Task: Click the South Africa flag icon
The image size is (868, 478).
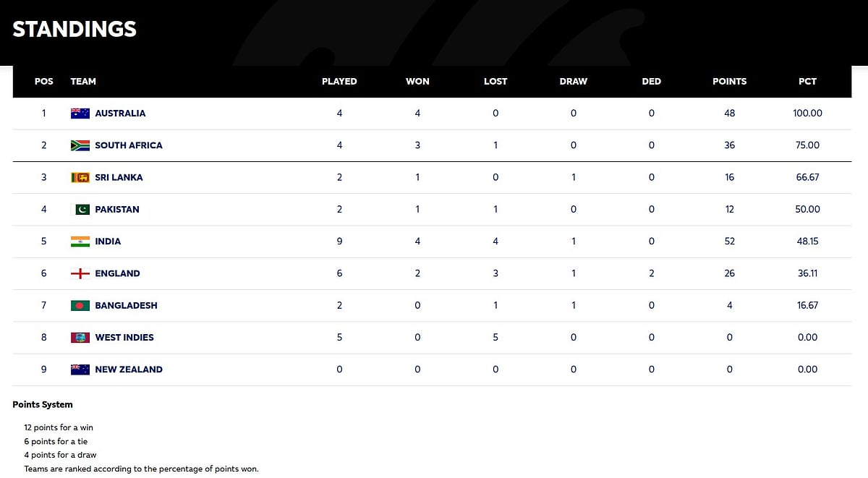Action: point(80,145)
